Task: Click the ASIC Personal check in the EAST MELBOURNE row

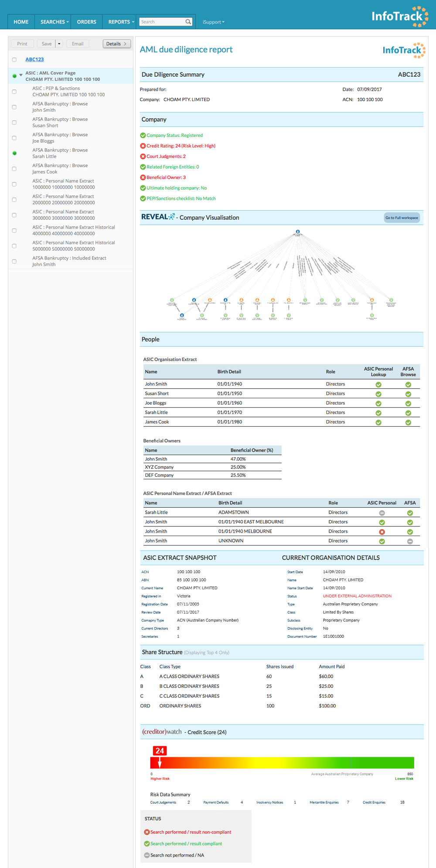Action: 382,523
